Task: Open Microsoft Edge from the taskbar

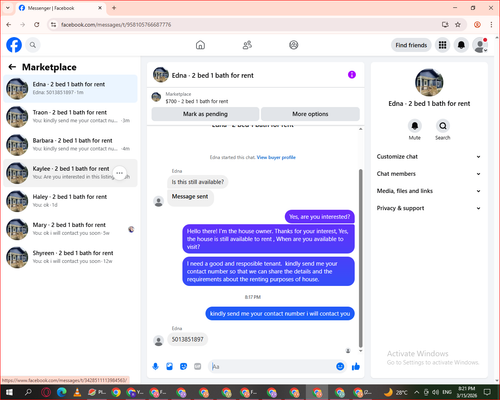Action: [62, 392]
